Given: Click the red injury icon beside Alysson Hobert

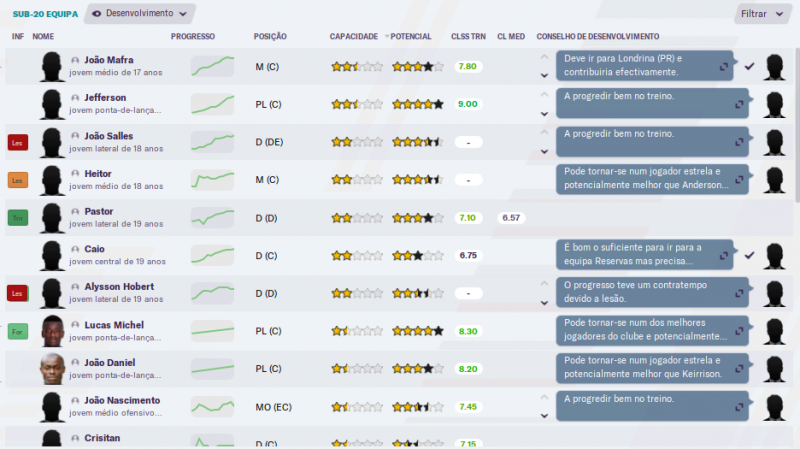Looking at the screenshot, I should [17, 293].
